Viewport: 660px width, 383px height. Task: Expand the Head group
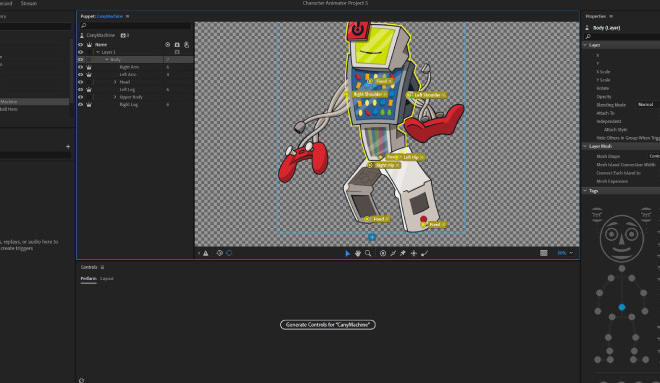point(115,82)
